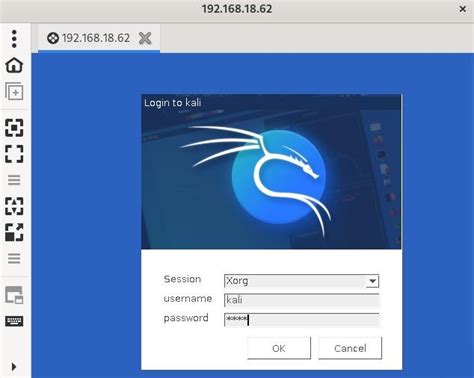Screen dimensions: 474x378
Task: Click the password input field
Action: coord(301,320)
